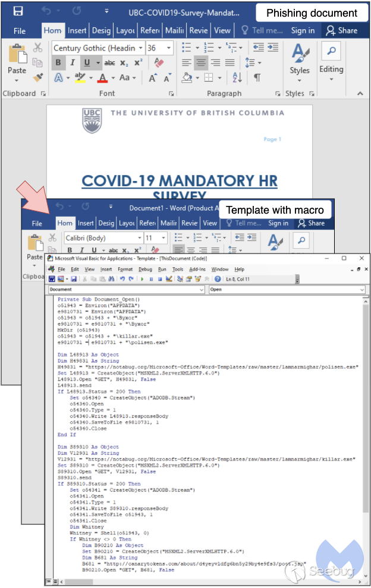Click the Shading paint bucket in the UBC window
Image resolution: width=371 pixels, height=588 pixels.
click(x=187, y=77)
